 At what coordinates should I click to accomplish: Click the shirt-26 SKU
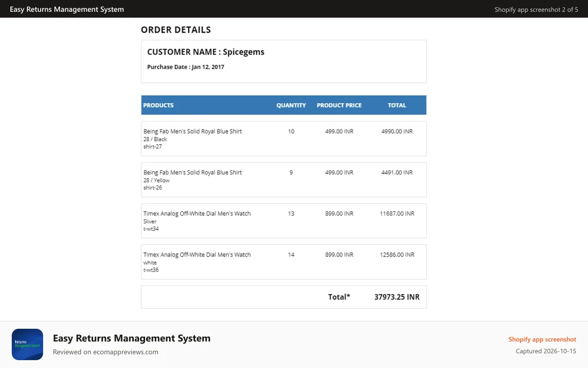tap(152, 188)
